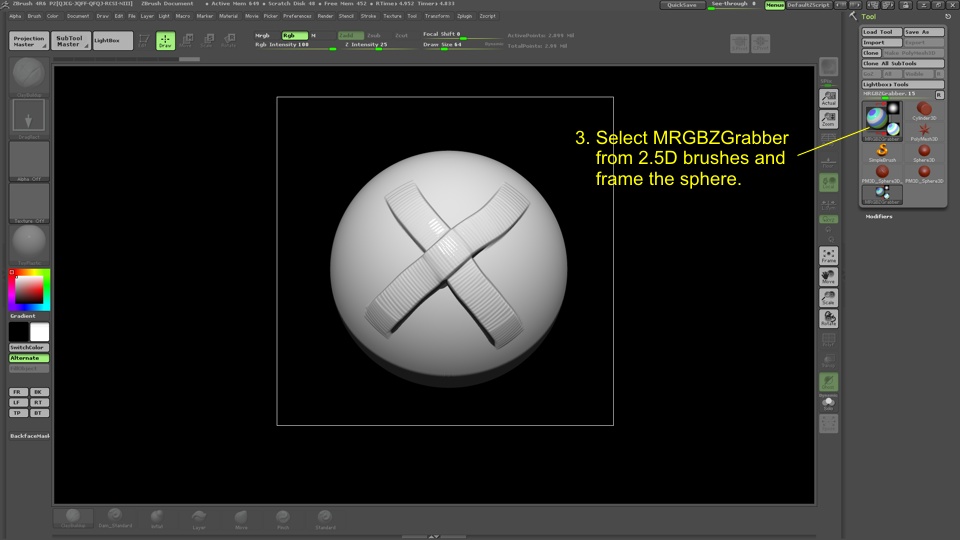Click Clone All SubTools button
The height and width of the screenshot is (540, 960).
click(x=902, y=64)
